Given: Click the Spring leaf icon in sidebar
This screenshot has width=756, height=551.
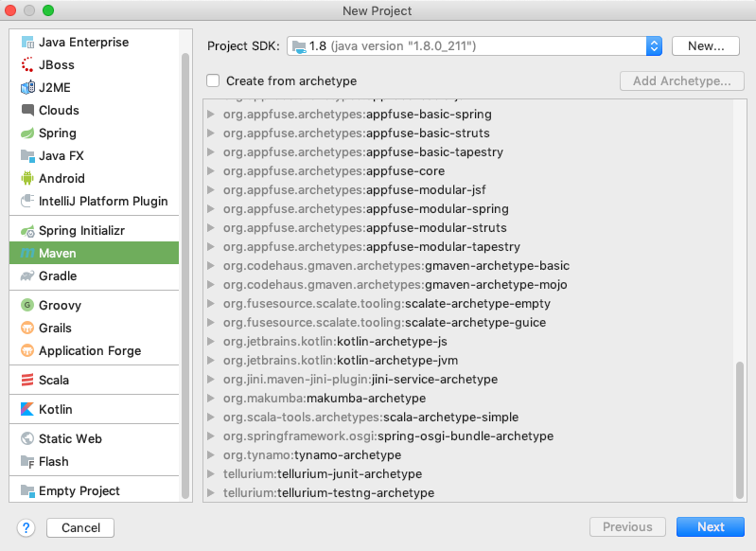Looking at the screenshot, I should pos(26,133).
